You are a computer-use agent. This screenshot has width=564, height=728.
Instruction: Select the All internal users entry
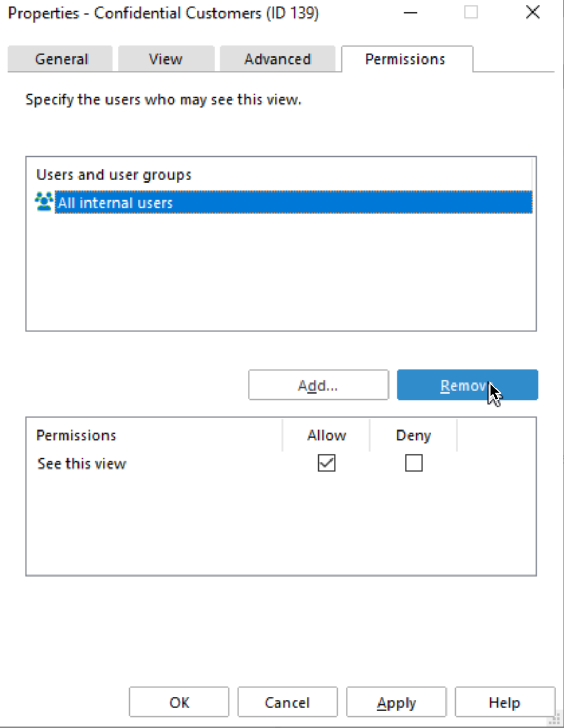pyautogui.click(x=294, y=203)
